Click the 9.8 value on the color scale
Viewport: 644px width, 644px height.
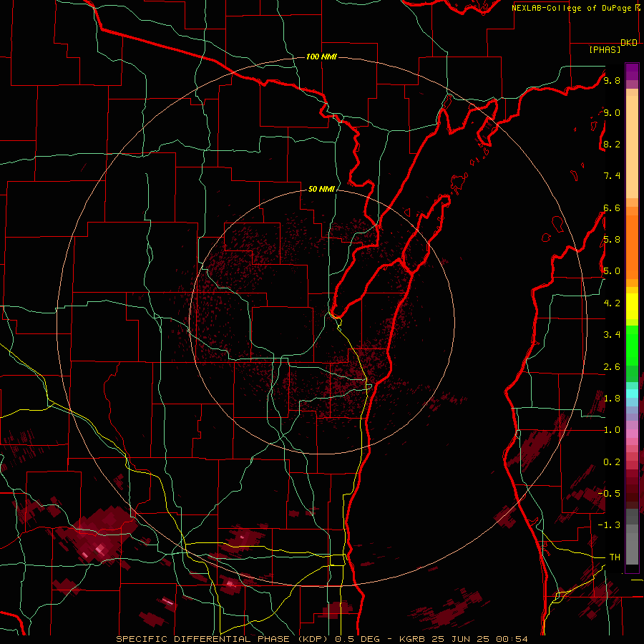pyautogui.click(x=612, y=80)
